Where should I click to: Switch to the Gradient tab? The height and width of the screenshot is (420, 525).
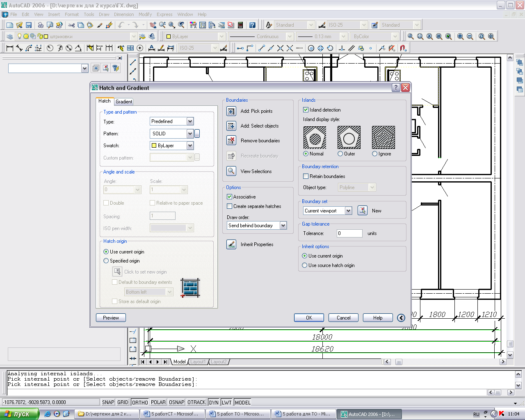[124, 102]
